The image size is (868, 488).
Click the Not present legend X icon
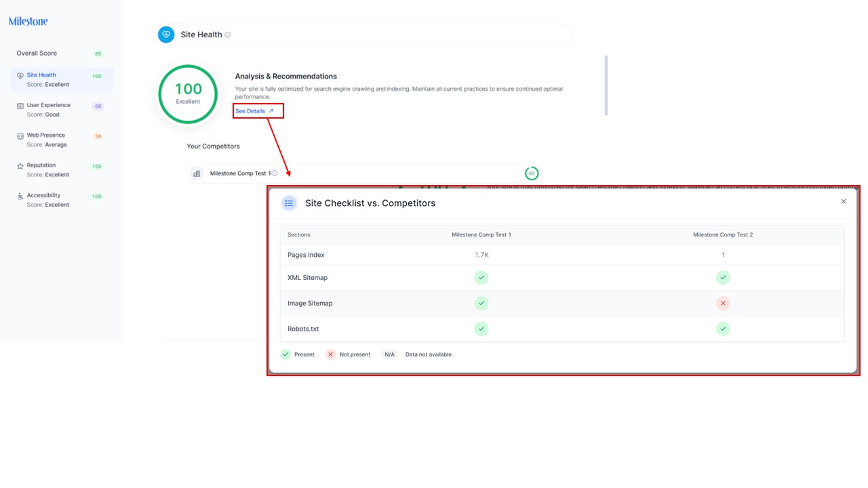point(331,354)
